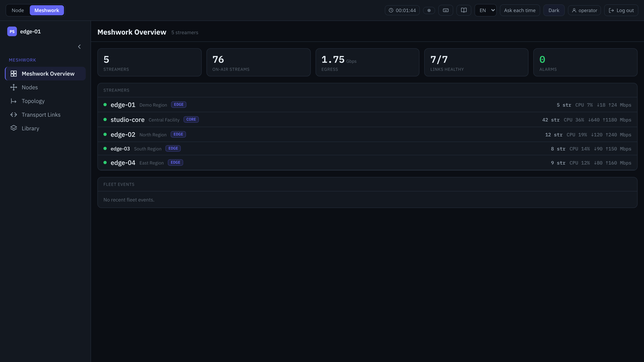Open the book documentation icon
The image size is (644, 362).
click(464, 10)
